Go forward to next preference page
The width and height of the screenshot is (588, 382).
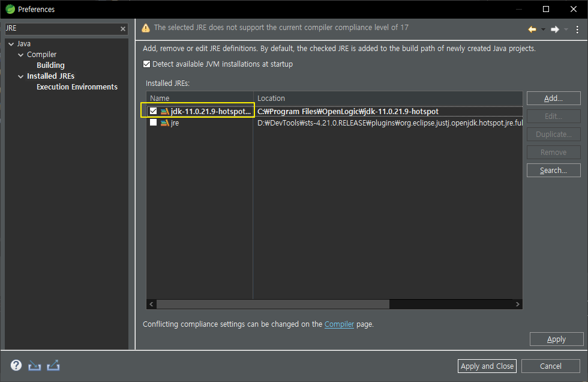(554, 29)
